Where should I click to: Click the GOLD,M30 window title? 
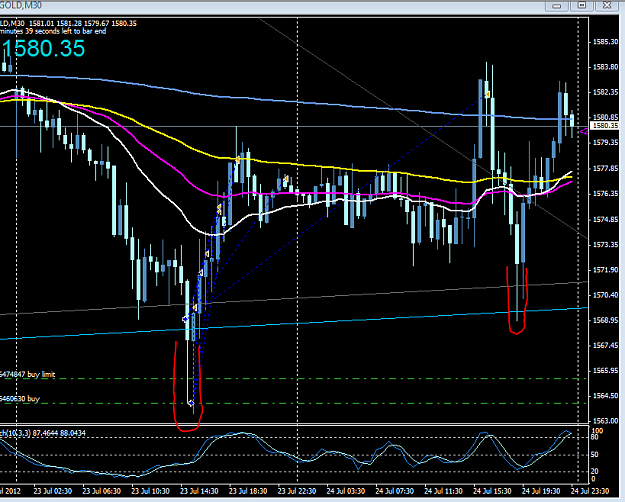point(21,5)
